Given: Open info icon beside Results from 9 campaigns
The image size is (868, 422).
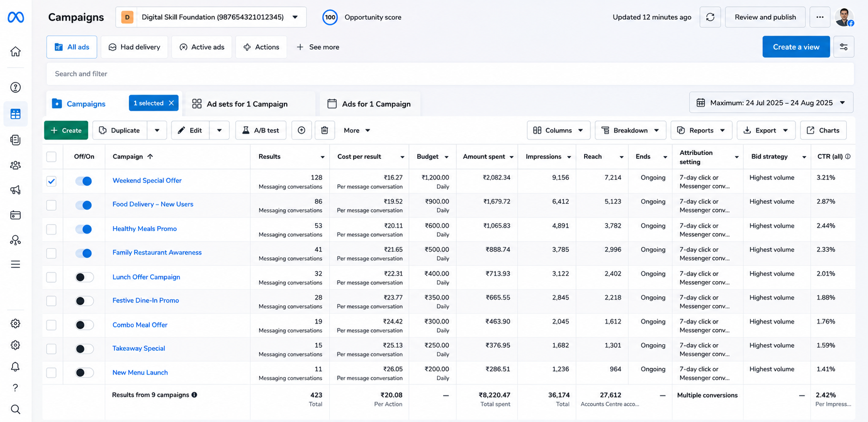Looking at the screenshot, I should [194, 395].
